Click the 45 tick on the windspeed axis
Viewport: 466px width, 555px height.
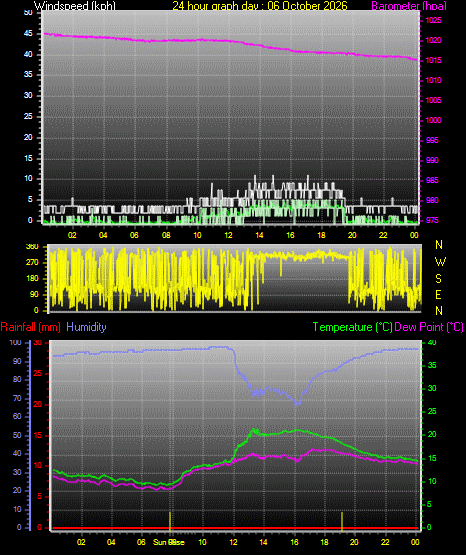click(28, 34)
